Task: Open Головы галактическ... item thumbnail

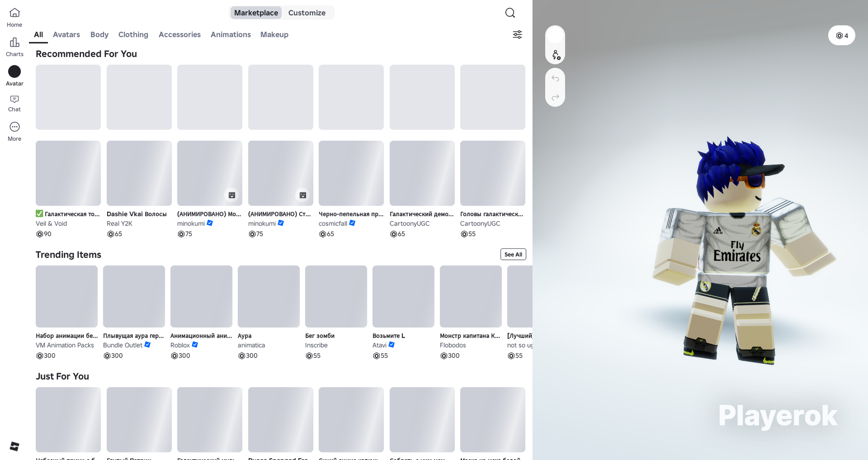Action: tap(493, 173)
